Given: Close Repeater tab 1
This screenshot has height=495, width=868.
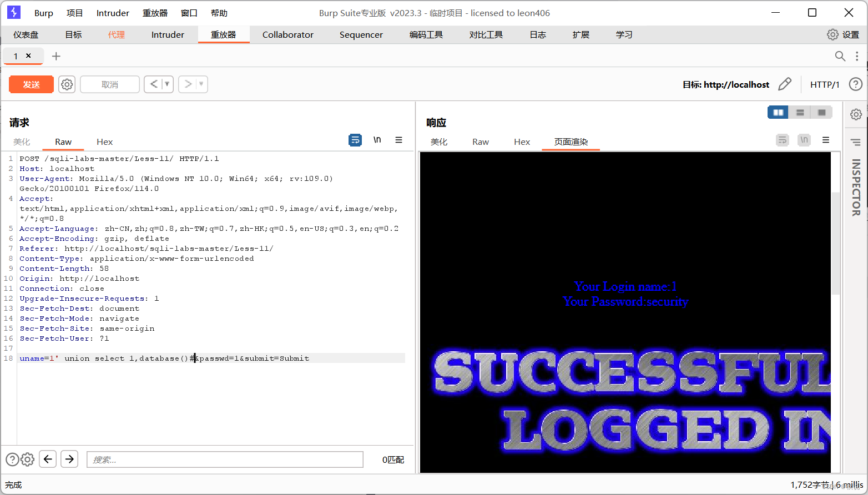Looking at the screenshot, I should tap(28, 55).
